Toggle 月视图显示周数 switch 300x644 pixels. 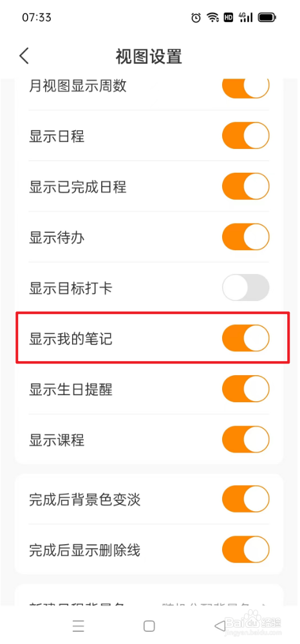pos(246,86)
